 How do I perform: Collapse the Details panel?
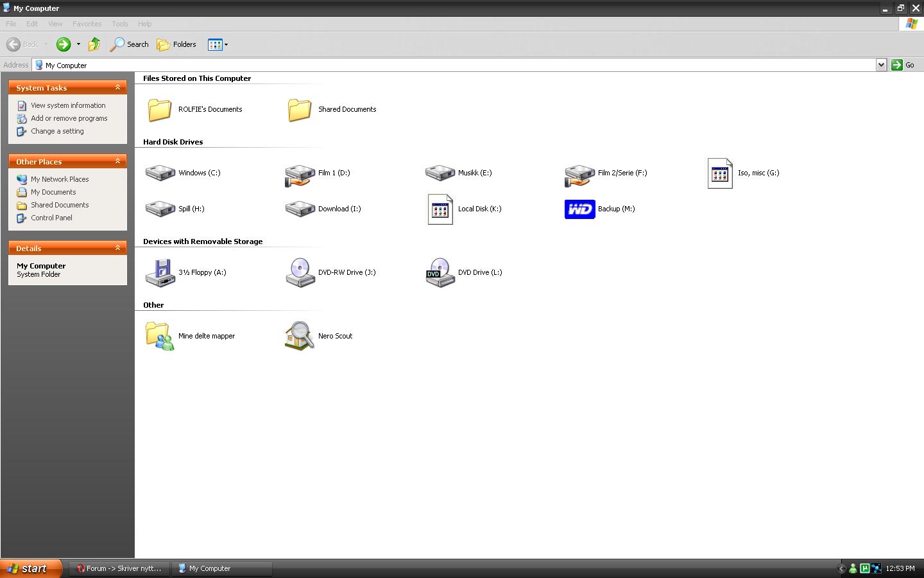click(x=117, y=248)
